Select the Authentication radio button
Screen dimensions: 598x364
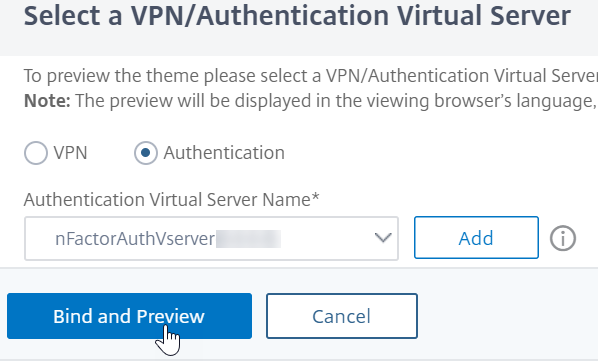[146, 153]
